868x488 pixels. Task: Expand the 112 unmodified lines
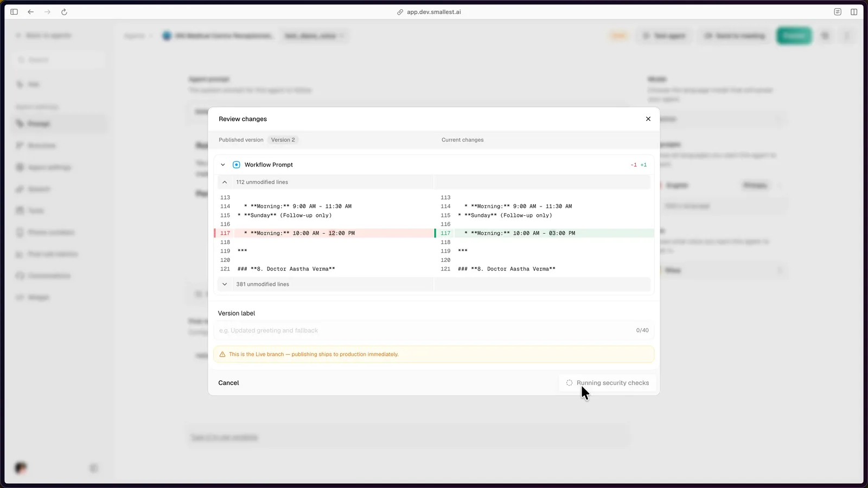point(225,182)
